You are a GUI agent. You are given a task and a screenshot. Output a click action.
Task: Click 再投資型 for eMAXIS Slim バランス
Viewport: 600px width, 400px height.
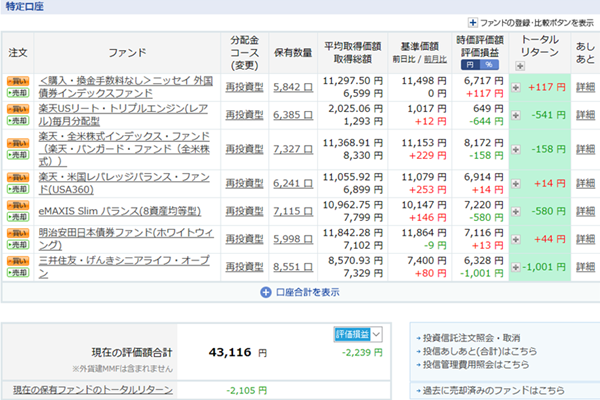click(x=244, y=211)
